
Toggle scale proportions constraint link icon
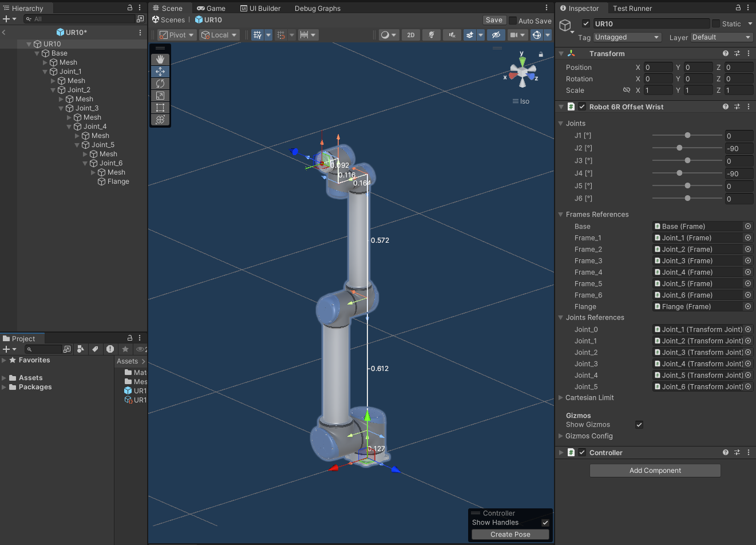pyautogui.click(x=627, y=90)
